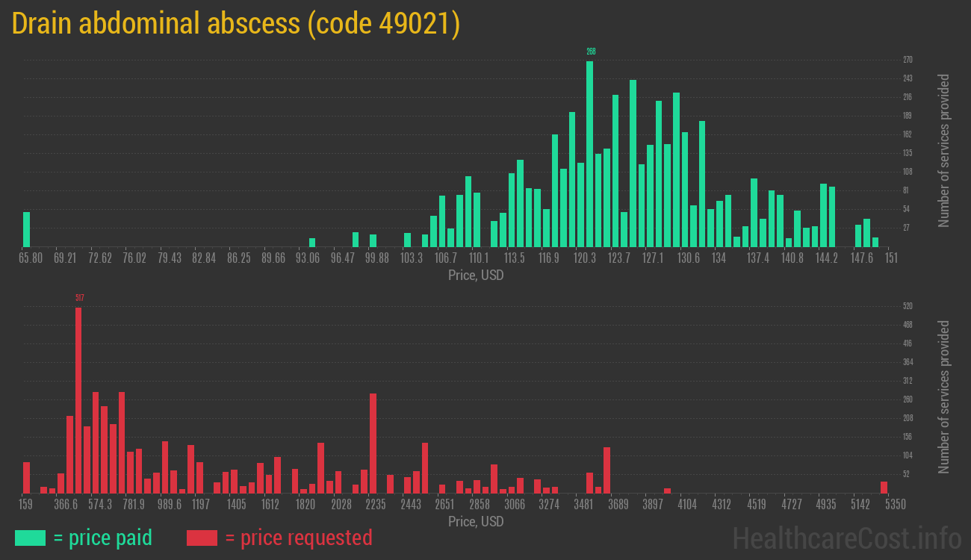
Task: Click the red chart's y-axis title
Action: (943, 396)
